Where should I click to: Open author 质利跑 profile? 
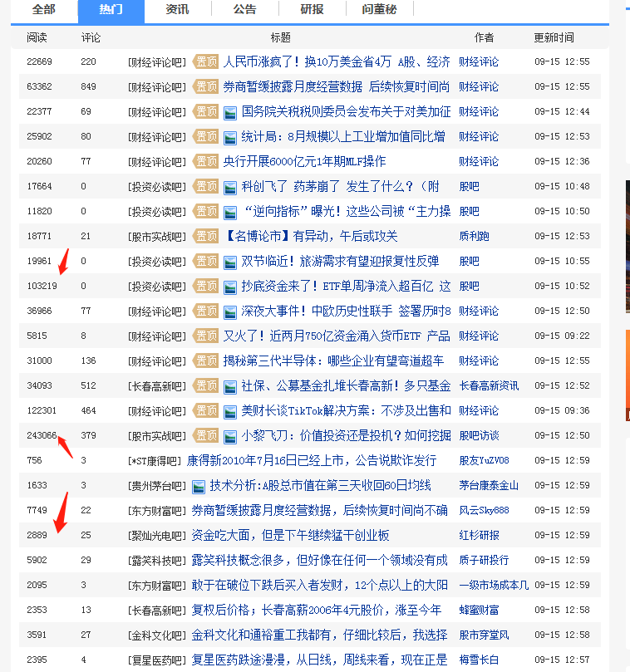(474, 236)
